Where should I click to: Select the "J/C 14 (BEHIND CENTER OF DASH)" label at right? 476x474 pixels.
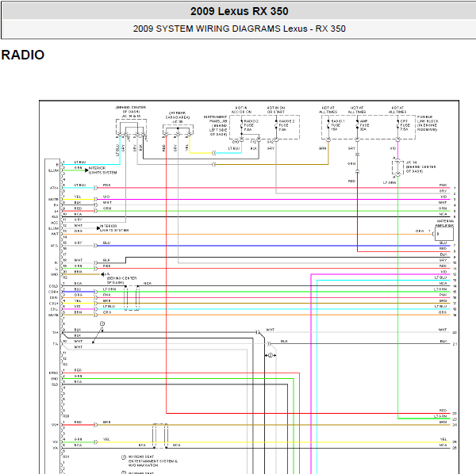pos(420,166)
